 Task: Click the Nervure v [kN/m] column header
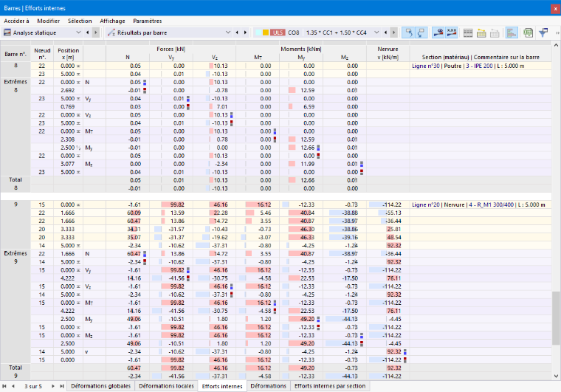point(388,53)
